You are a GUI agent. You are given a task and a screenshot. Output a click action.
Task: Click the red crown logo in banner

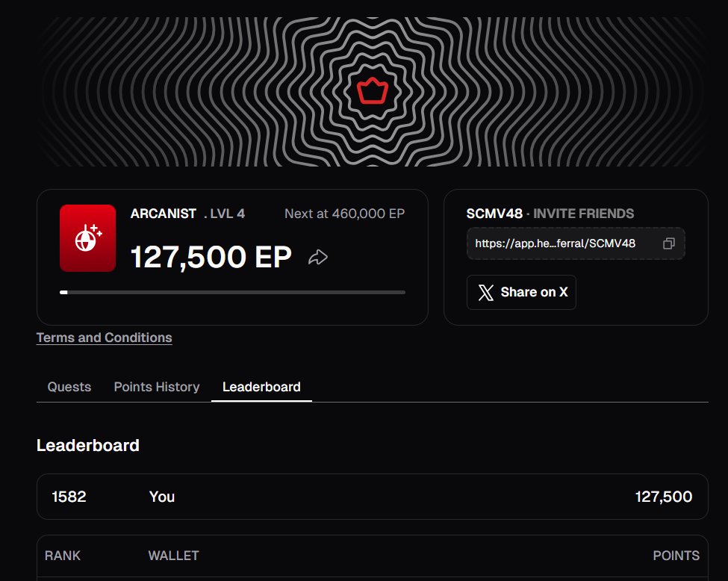click(x=373, y=91)
